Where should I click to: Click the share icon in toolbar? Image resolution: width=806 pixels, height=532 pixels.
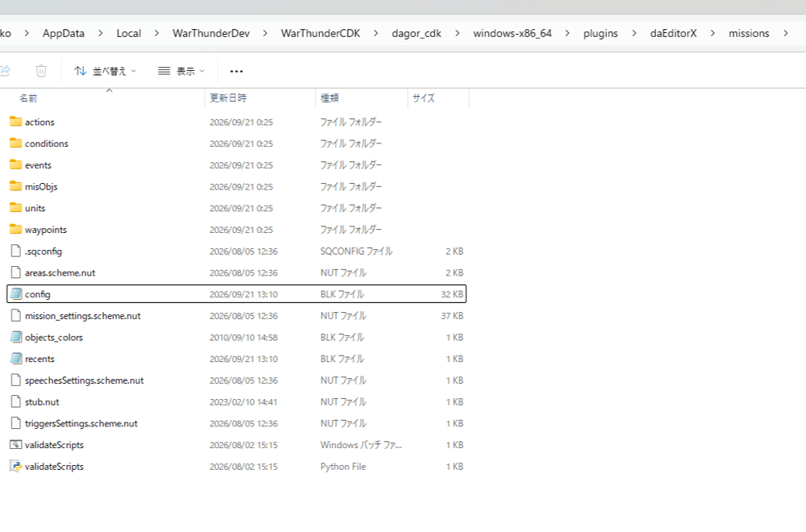tap(5, 71)
